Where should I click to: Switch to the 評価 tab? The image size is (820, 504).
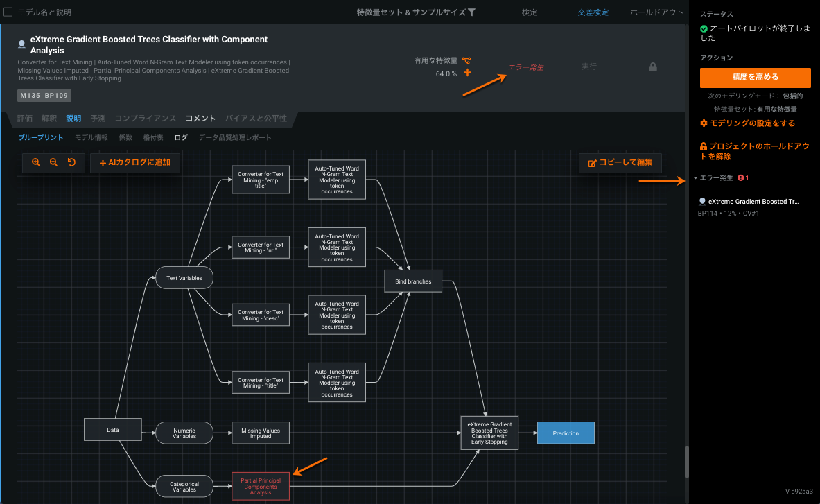[x=25, y=119]
